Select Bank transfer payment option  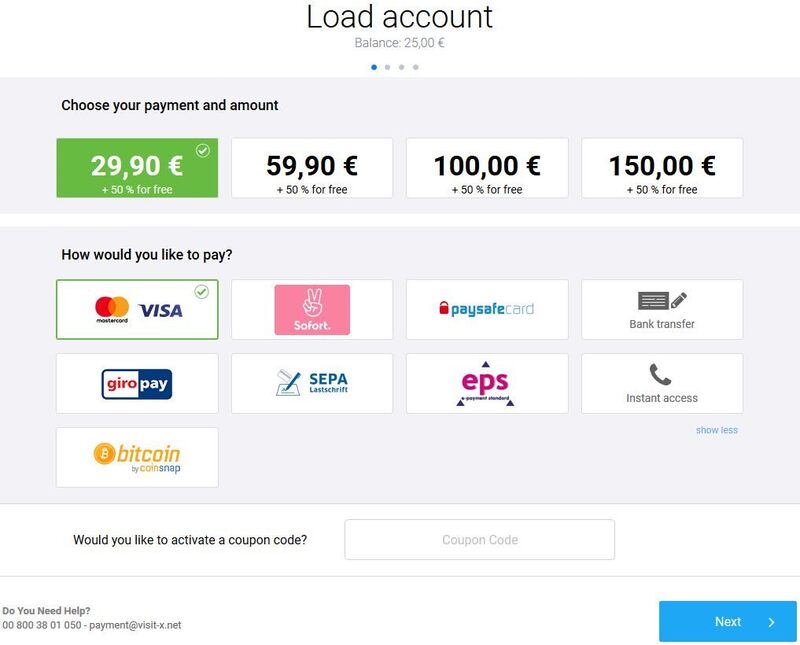click(x=662, y=309)
